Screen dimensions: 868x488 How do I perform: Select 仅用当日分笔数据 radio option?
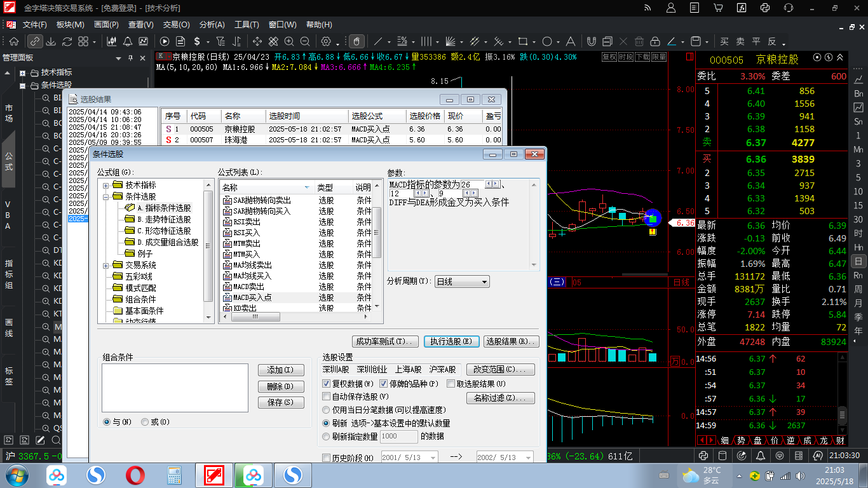tap(327, 410)
